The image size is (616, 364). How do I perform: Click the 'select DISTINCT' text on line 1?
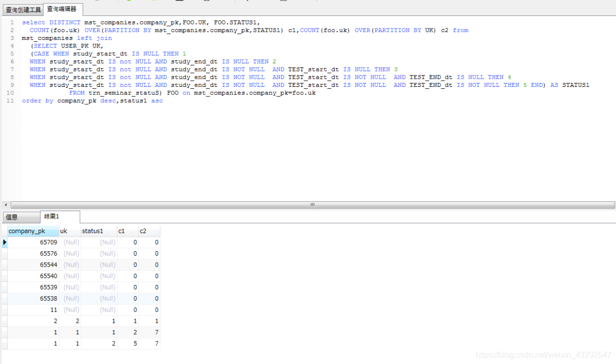[51, 22]
